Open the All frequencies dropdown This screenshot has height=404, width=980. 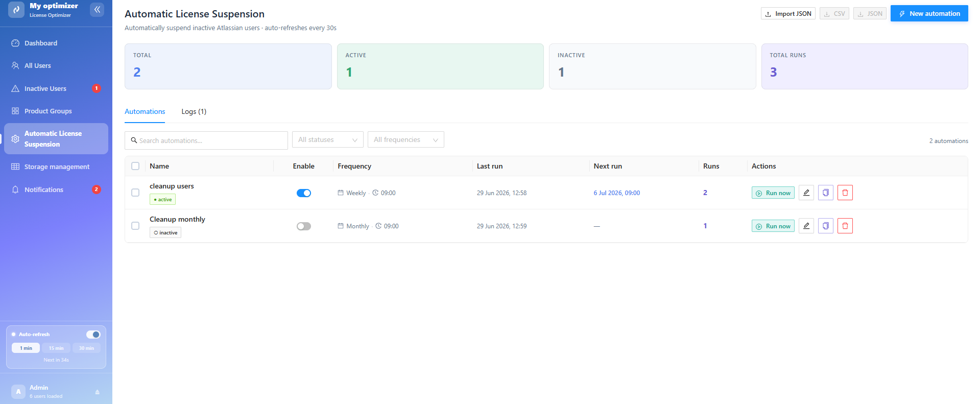click(x=406, y=139)
